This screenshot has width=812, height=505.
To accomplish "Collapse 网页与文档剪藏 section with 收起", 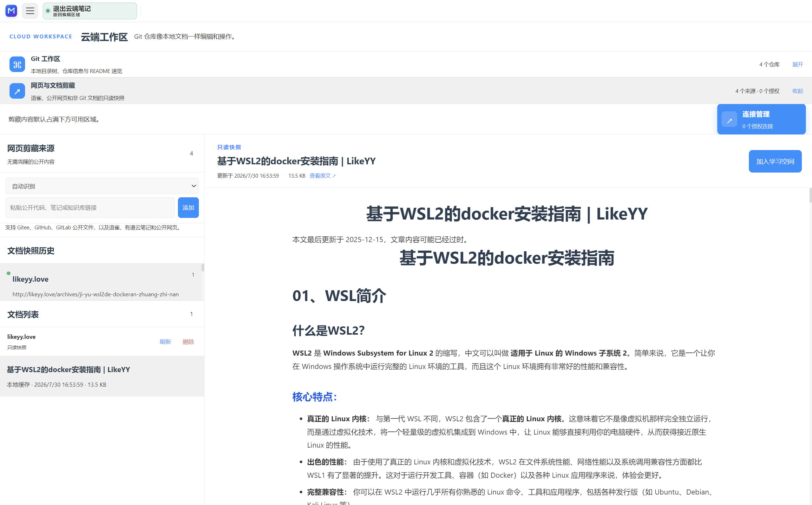I will point(798,91).
